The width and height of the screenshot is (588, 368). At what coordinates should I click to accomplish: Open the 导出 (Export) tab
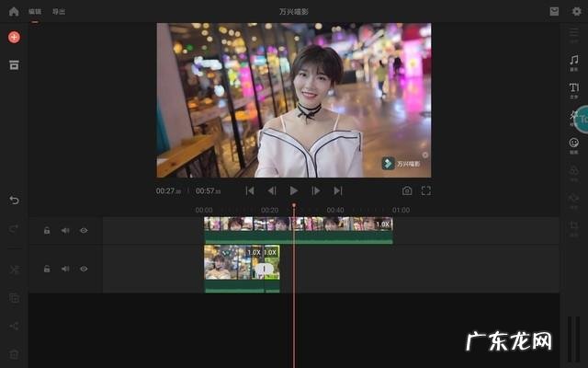tap(59, 12)
